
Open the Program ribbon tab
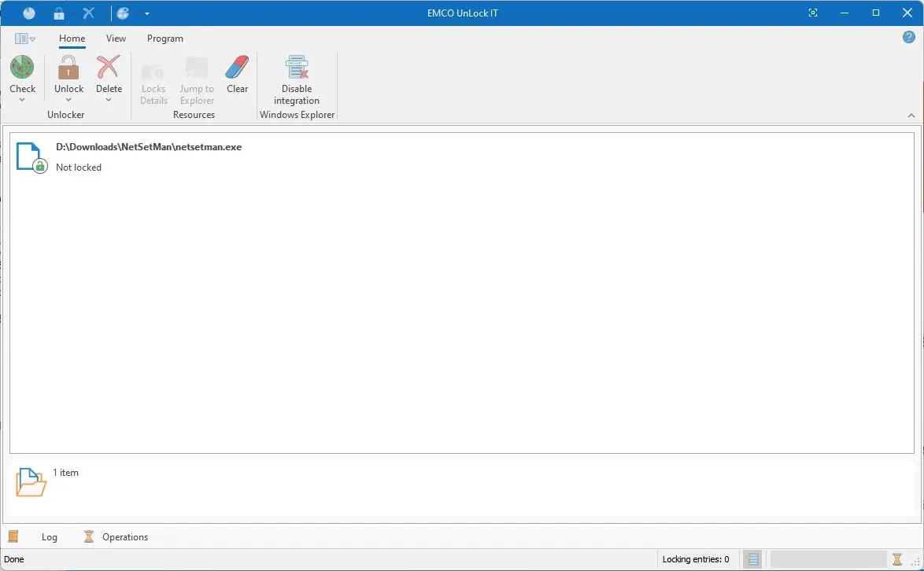tap(165, 39)
